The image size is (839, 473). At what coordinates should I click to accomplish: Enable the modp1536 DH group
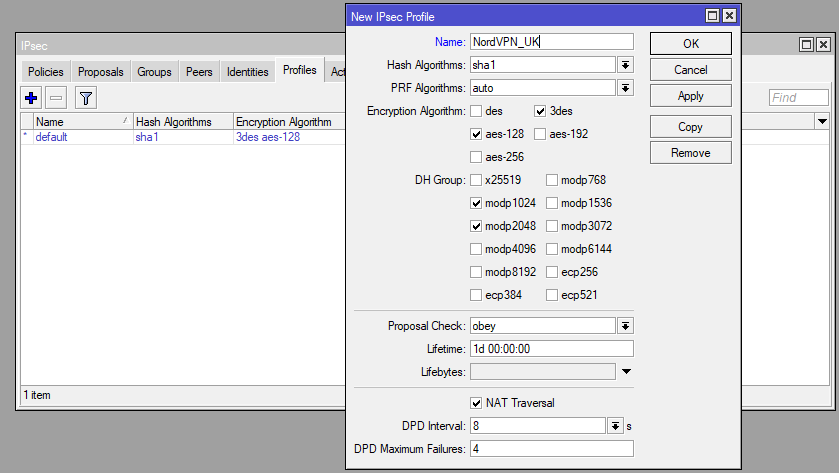point(552,203)
